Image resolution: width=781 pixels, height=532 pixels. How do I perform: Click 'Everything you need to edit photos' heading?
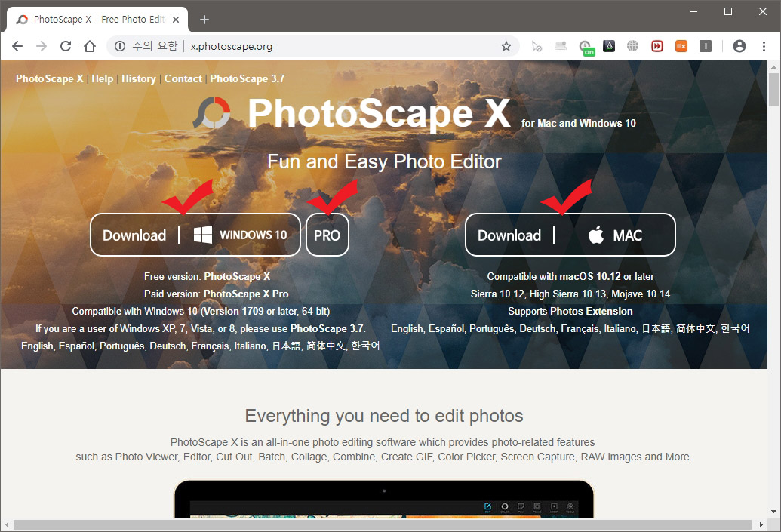[384, 416]
